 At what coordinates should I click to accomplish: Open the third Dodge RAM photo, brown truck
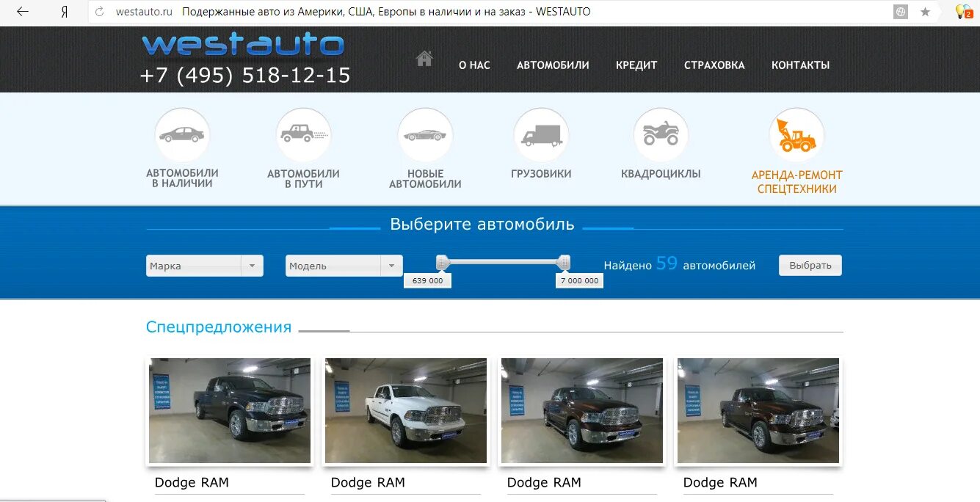coord(582,410)
